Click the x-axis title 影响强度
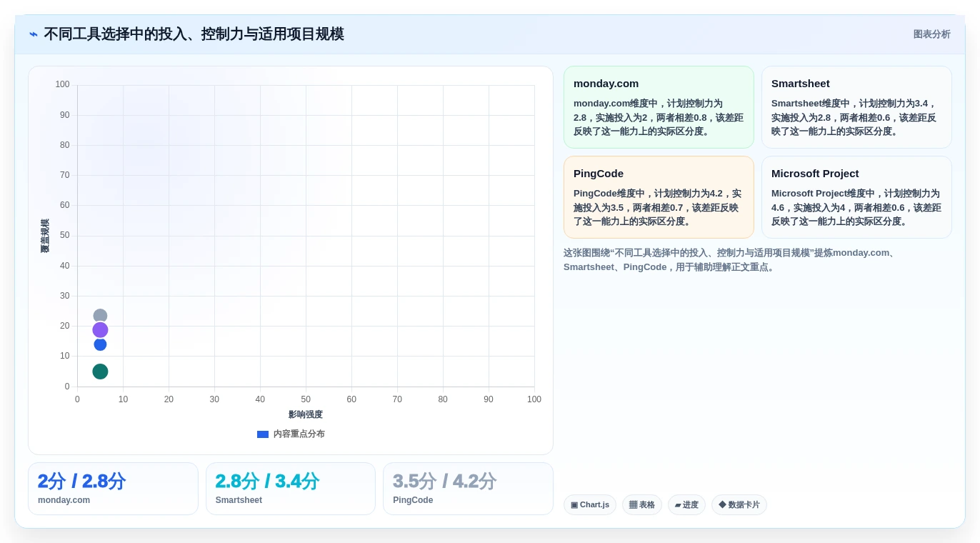The height and width of the screenshot is (543, 980). pos(306,414)
